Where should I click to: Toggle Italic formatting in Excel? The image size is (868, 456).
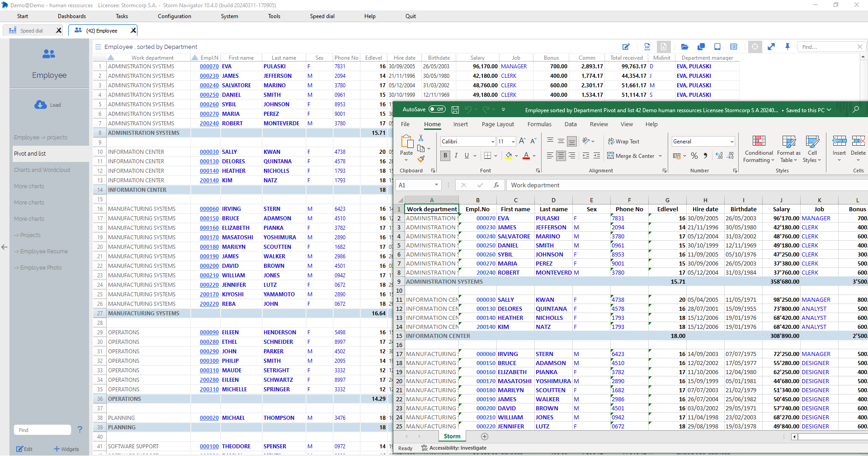456,156
